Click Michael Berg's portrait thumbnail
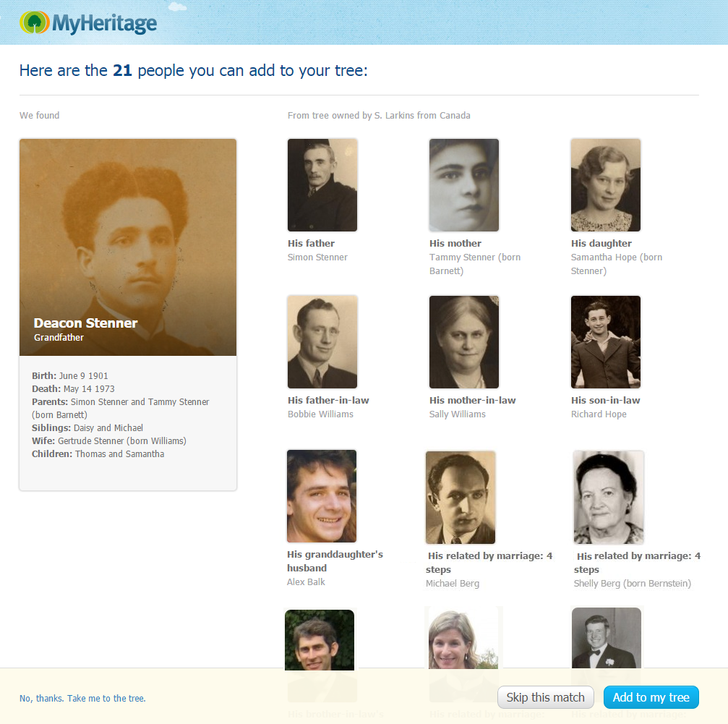 (x=461, y=498)
